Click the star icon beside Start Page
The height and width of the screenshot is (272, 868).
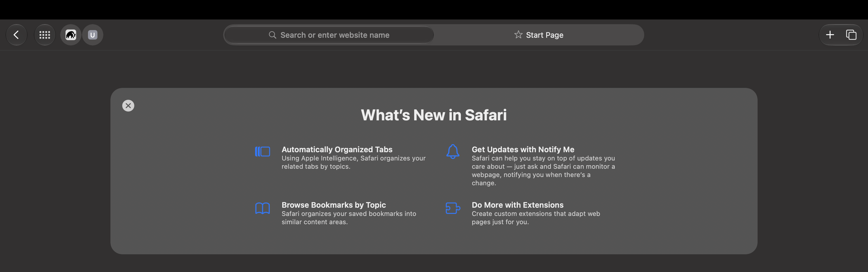pos(518,35)
